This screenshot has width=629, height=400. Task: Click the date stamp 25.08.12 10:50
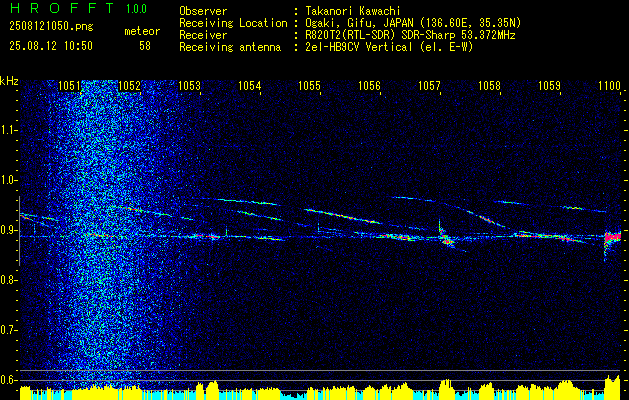pos(51,46)
